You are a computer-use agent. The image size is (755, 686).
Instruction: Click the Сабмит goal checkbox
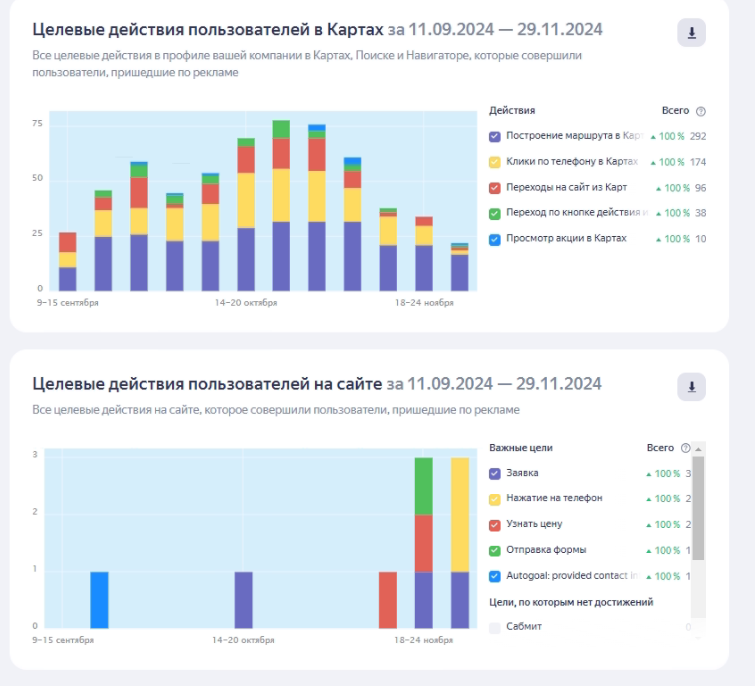pyautogui.click(x=495, y=627)
